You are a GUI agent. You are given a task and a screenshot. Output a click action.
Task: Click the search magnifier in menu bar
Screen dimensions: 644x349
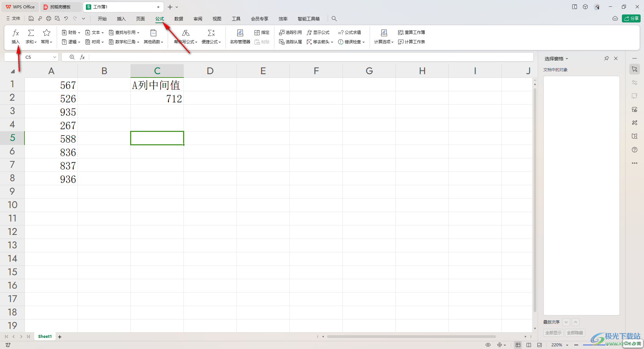(x=334, y=19)
